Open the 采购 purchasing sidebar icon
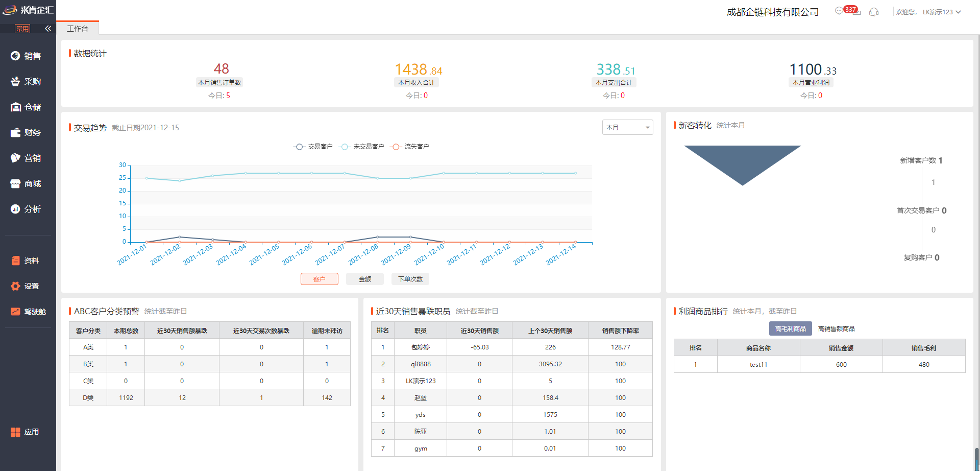 tap(15, 82)
